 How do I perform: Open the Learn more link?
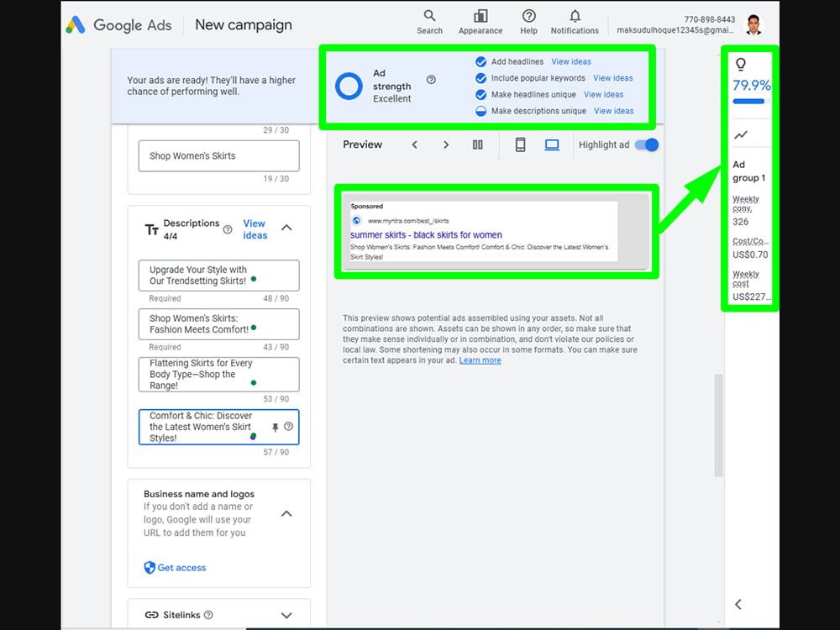pyautogui.click(x=480, y=360)
